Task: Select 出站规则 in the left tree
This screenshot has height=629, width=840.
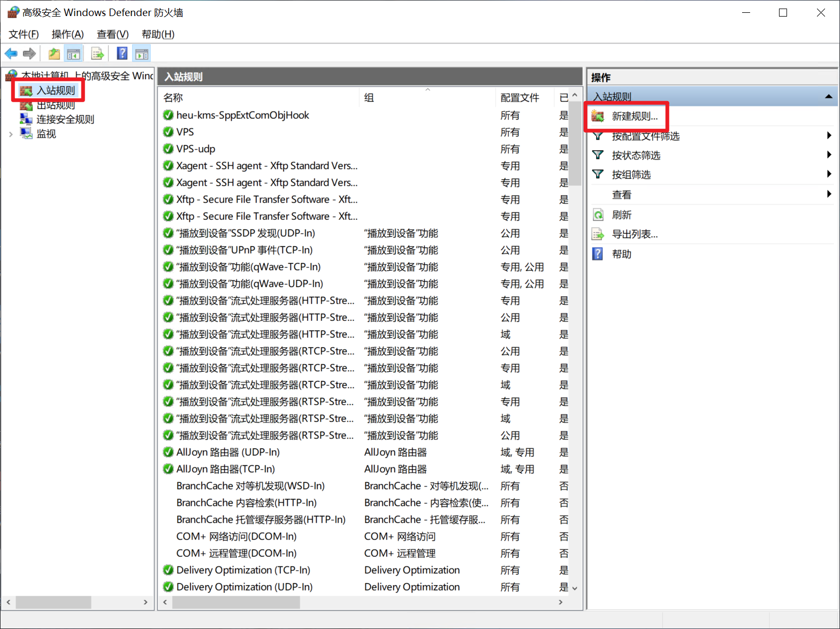Action: [x=56, y=105]
